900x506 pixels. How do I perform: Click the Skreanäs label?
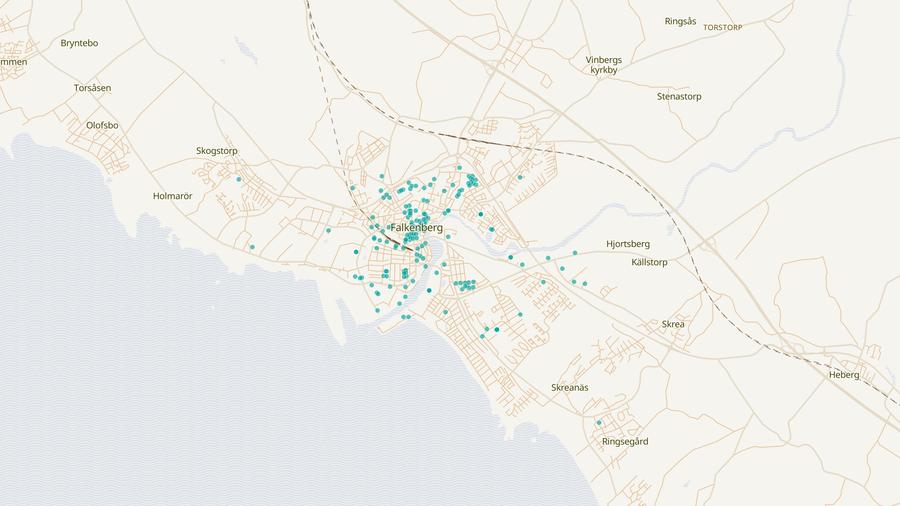tap(570, 387)
